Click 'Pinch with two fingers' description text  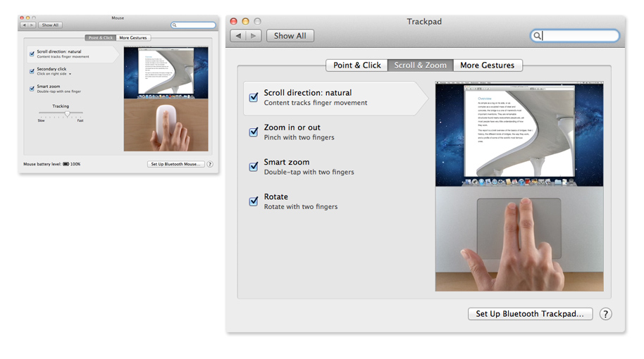click(x=299, y=137)
